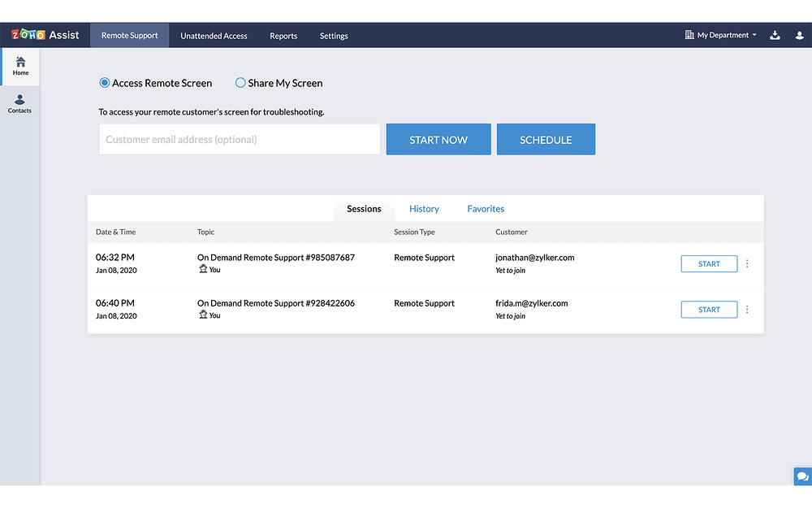Click the download icon in top bar
Viewport: 812px width, 508px height.
click(775, 35)
